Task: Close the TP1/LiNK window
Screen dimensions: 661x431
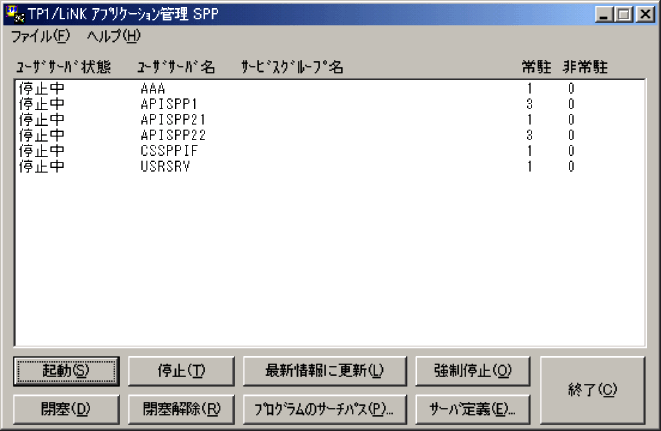Action: [645, 15]
